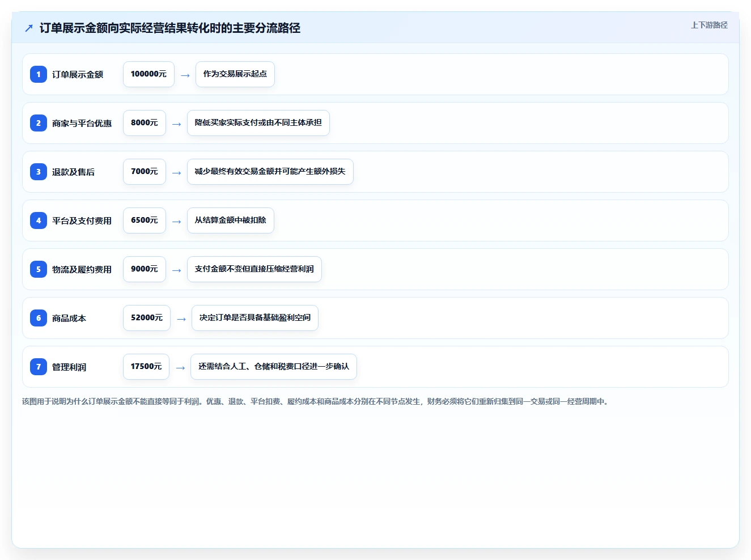
Task: Click step number 5 badge
Action: point(39,269)
